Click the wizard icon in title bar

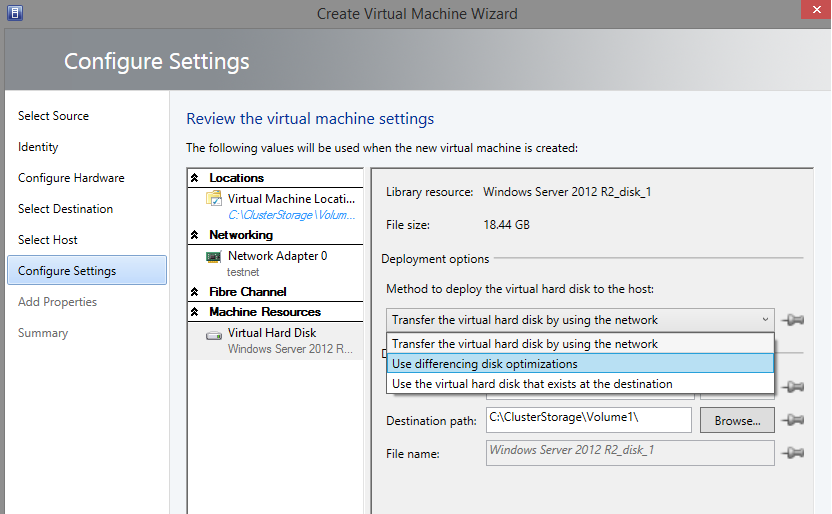[12, 13]
